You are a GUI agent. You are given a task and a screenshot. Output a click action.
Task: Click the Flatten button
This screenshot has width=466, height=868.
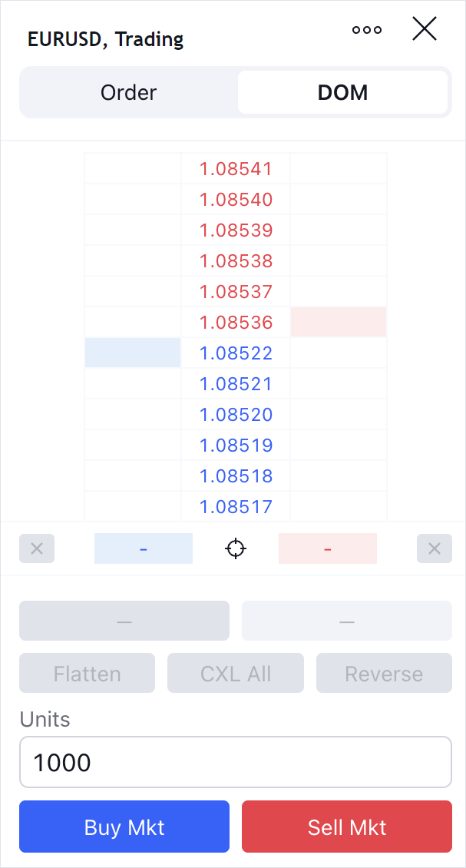pos(88,674)
